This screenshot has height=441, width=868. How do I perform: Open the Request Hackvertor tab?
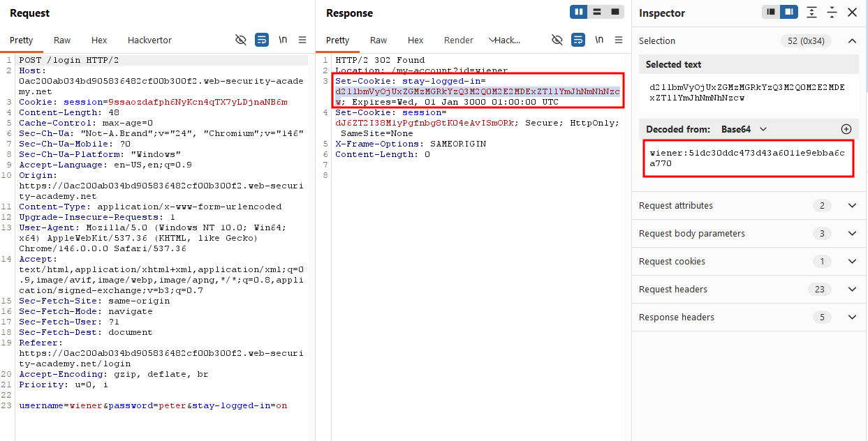coord(149,40)
